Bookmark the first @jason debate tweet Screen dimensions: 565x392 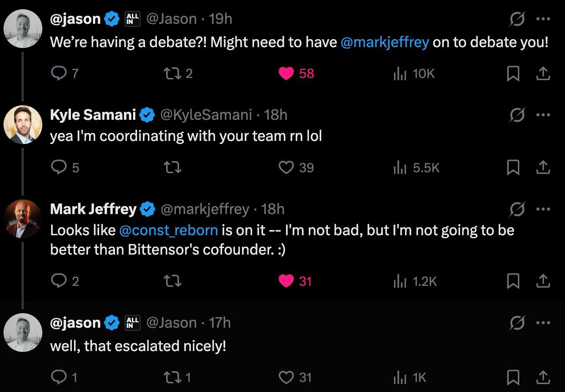click(513, 74)
